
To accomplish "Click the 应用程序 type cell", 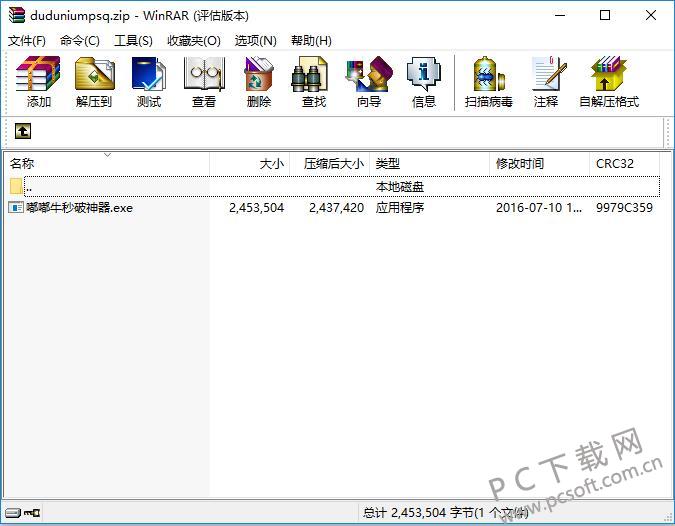I will pyautogui.click(x=400, y=208).
